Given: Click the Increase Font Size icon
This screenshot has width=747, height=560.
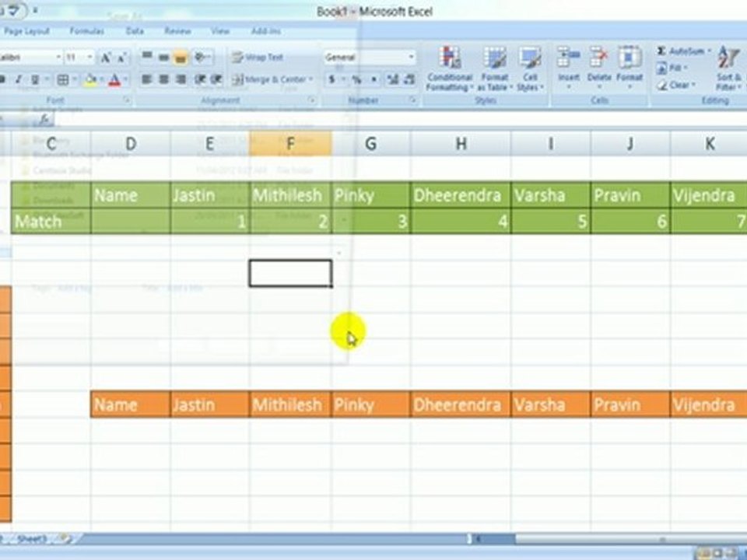Looking at the screenshot, I should pos(106,58).
